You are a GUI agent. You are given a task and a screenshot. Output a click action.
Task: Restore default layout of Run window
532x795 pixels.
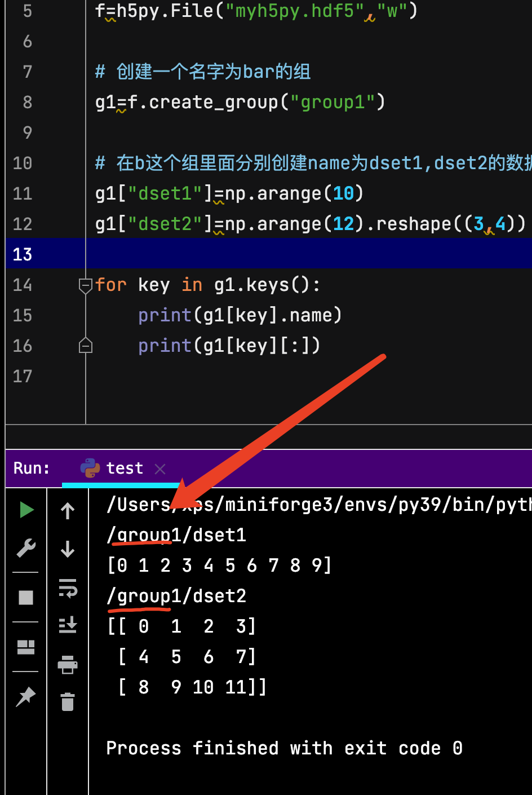25,647
